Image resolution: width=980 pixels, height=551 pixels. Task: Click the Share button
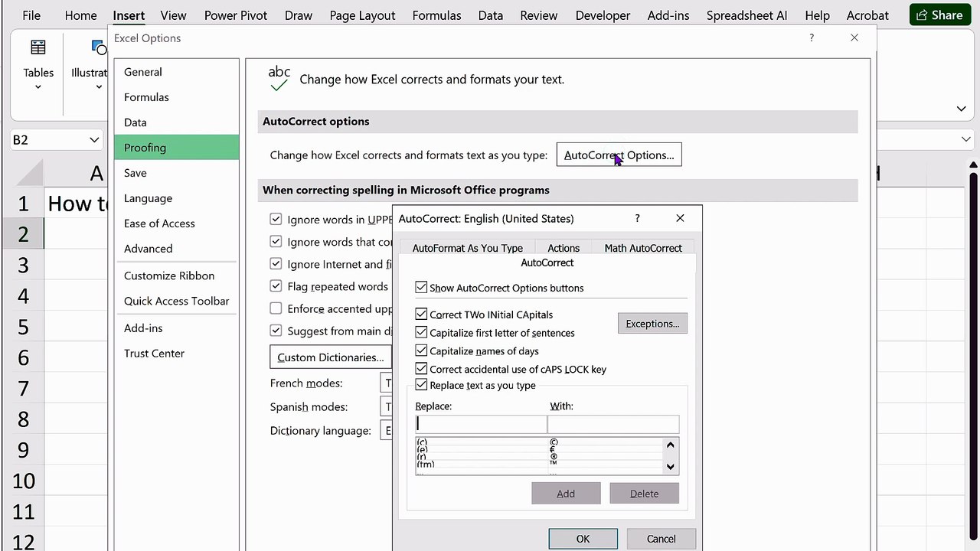pyautogui.click(x=940, y=15)
